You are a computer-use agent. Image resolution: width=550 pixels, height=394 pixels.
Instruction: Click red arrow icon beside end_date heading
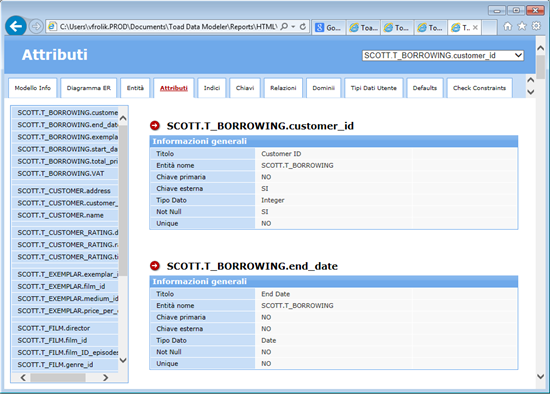coord(155,266)
